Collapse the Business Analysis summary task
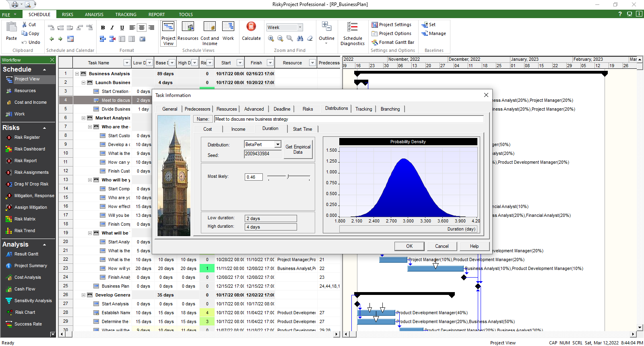This screenshot has width=644, height=346. [x=77, y=74]
